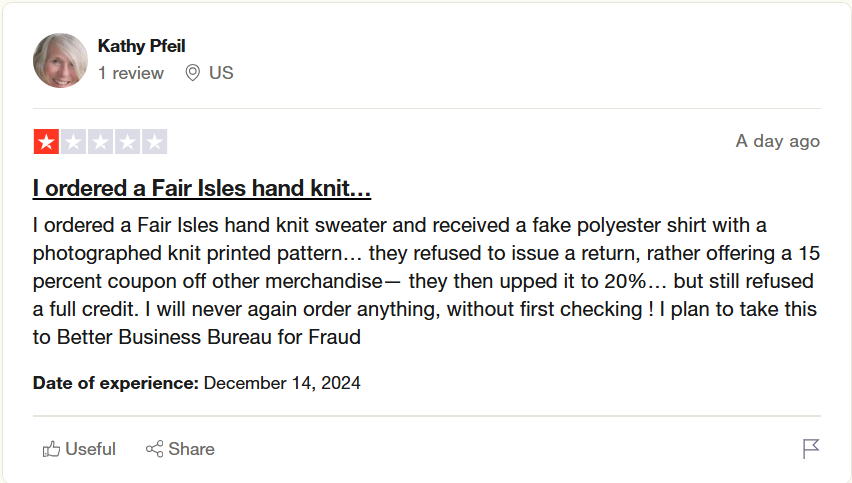
Task: Click the "Date of experience:" label
Action: [x=116, y=383]
